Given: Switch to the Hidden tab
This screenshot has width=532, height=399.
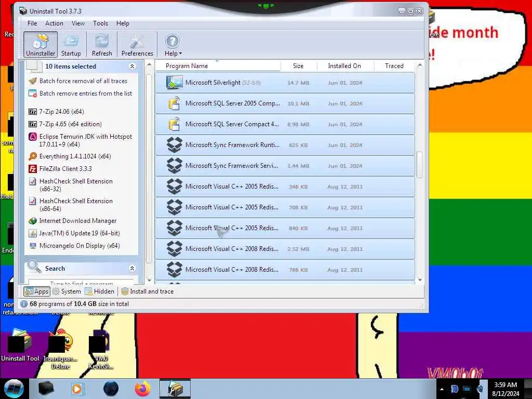Looking at the screenshot, I should click(x=99, y=291).
